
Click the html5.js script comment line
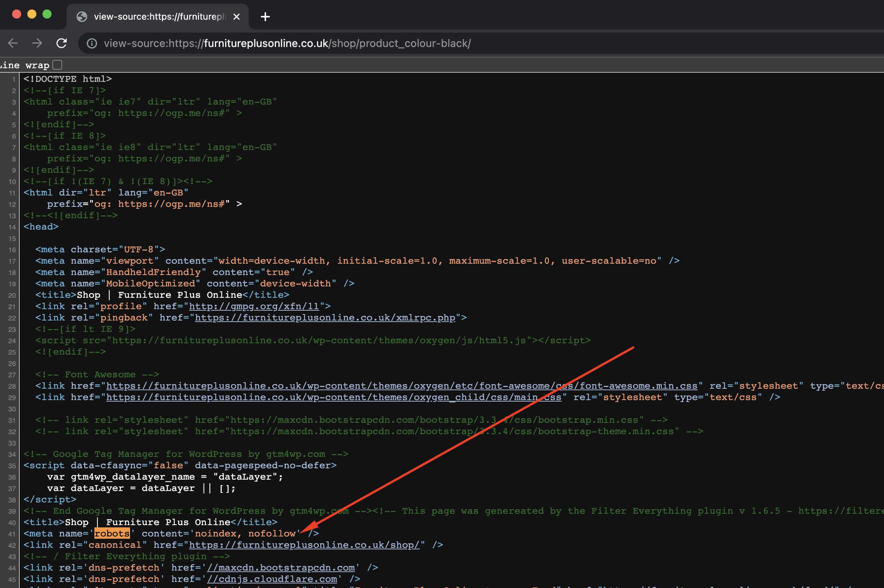(x=313, y=340)
